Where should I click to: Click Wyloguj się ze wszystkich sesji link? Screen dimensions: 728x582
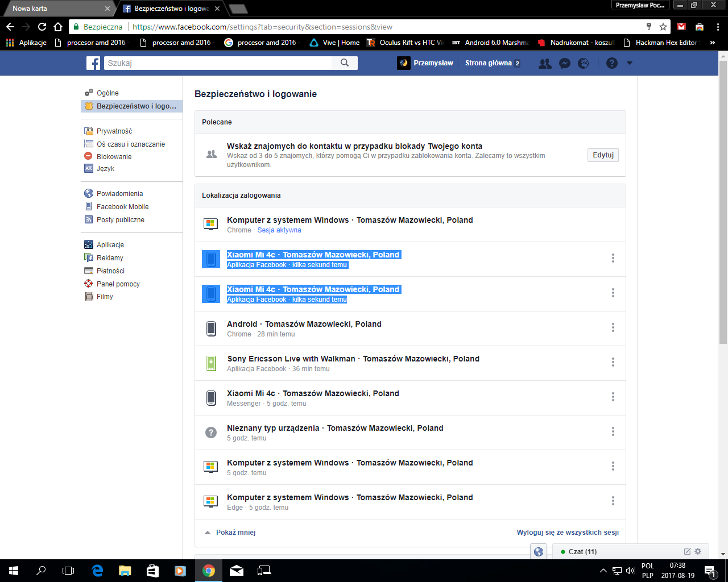(x=567, y=533)
